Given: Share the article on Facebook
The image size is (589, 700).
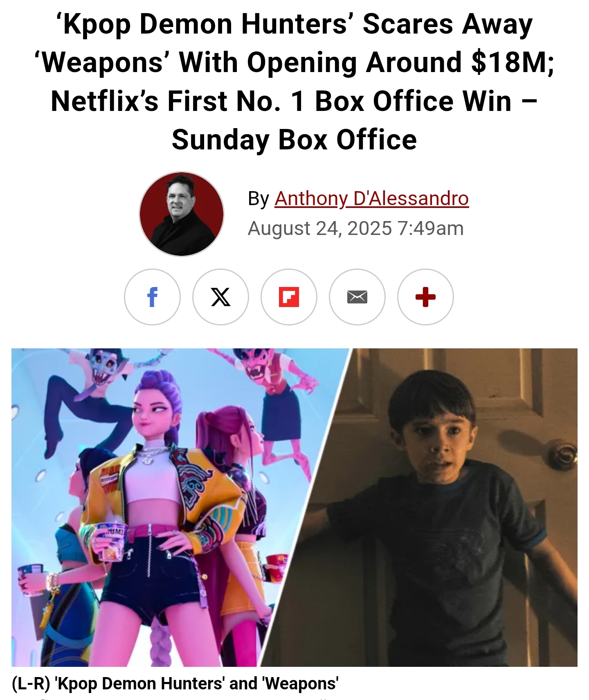Looking at the screenshot, I should (152, 297).
